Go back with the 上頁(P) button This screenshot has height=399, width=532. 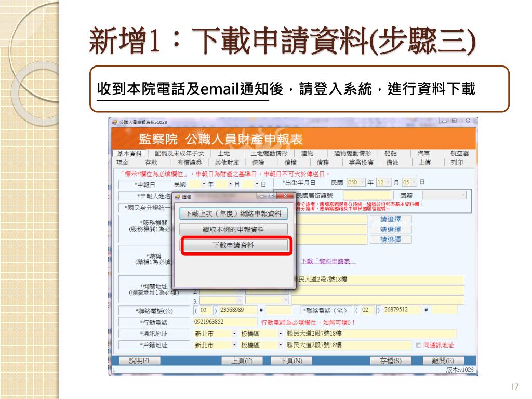tap(242, 361)
